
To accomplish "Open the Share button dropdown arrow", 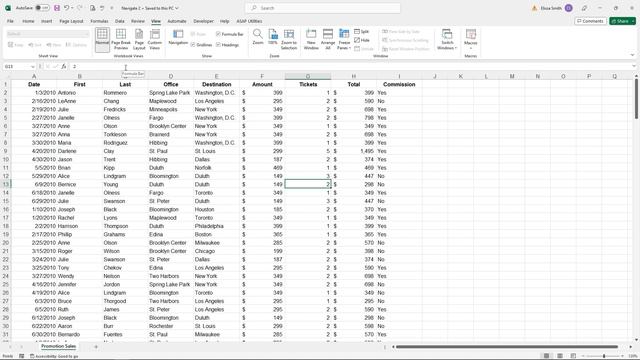I will [633, 21].
